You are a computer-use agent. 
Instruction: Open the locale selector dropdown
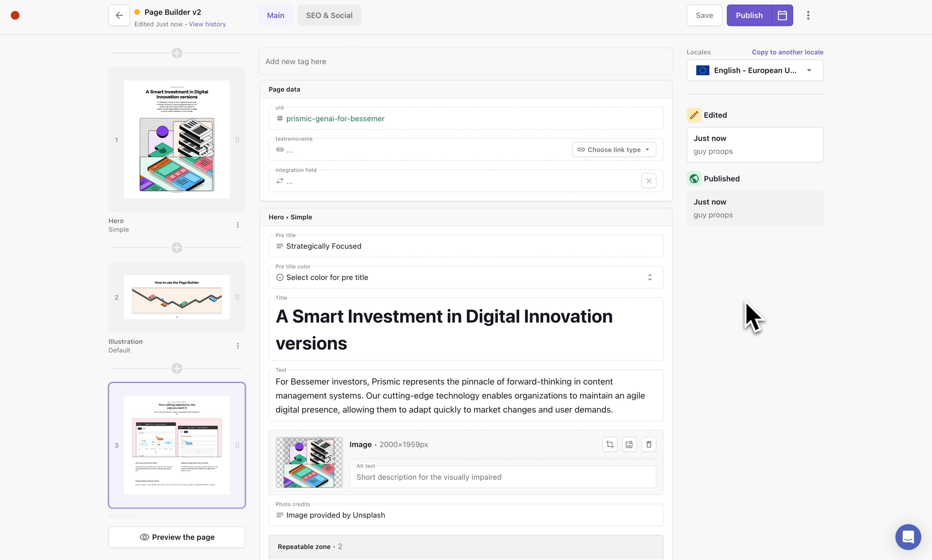click(755, 71)
